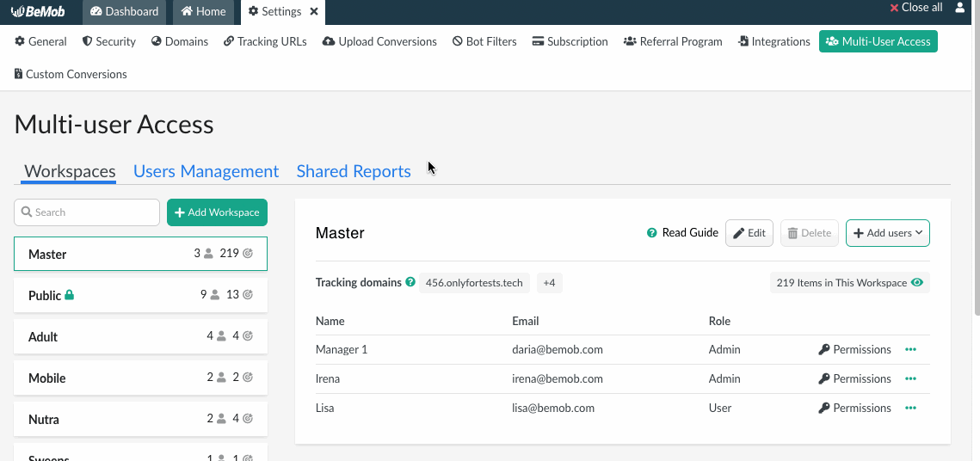The width and height of the screenshot is (980, 461).
Task: Click the items icon in Nutra row
Action: (248, 419)
